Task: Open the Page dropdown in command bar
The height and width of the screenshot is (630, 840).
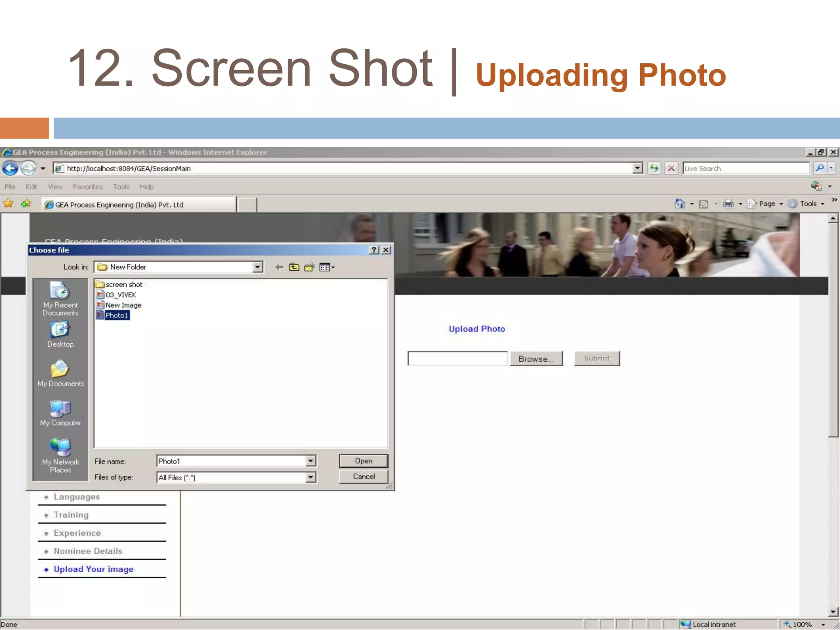Action: coord(765,203)
